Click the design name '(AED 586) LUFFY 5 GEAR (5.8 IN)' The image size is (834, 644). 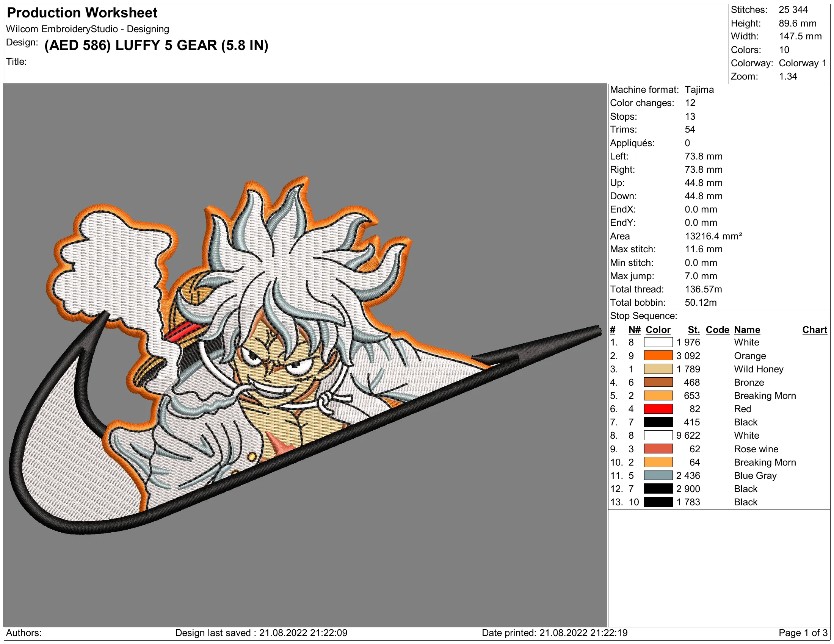click(156, 45)
